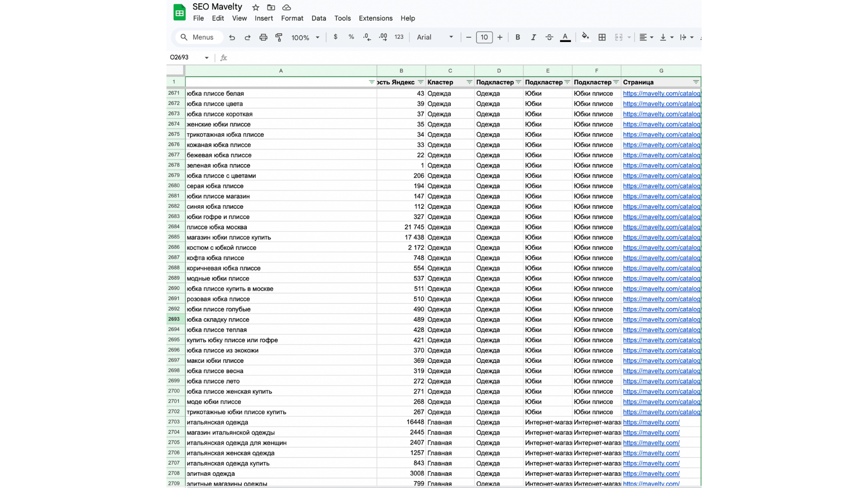Toggle filter on Кластер column header
This screenshot has width=868, height=488.
(x=469, y=82)
